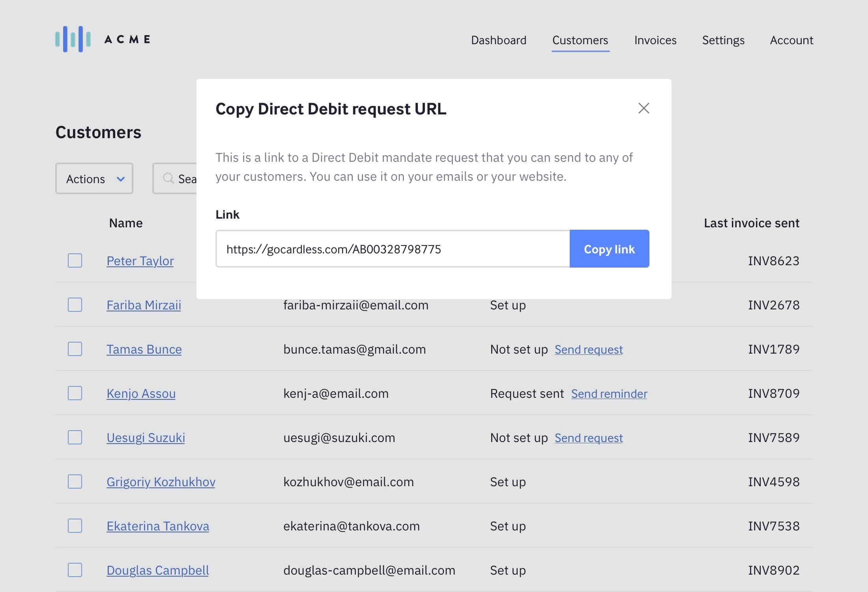This screenshot has height=592, width=868.
Task: Send request to Tamas Bunce
Action: tap(588, 349)
